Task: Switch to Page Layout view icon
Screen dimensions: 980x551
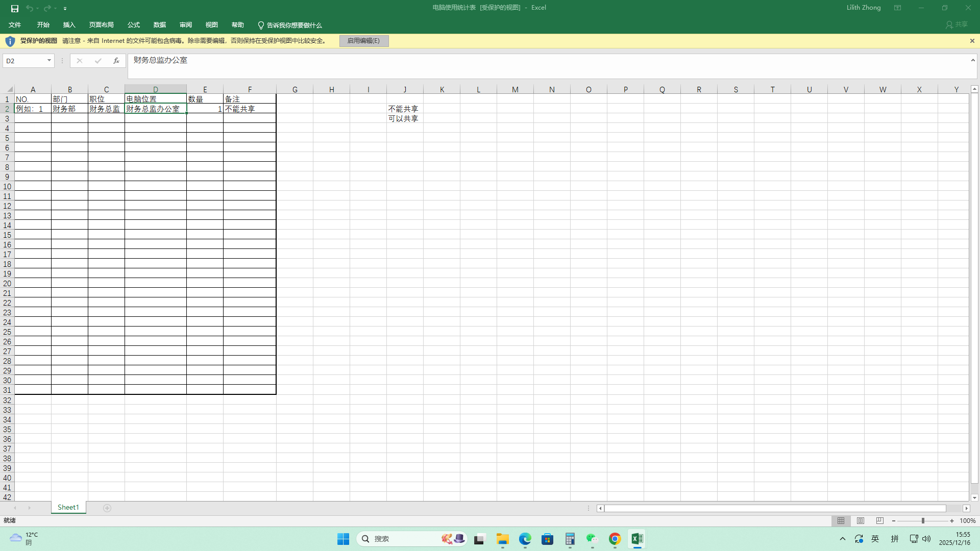Action: click(x=861, y=520)
